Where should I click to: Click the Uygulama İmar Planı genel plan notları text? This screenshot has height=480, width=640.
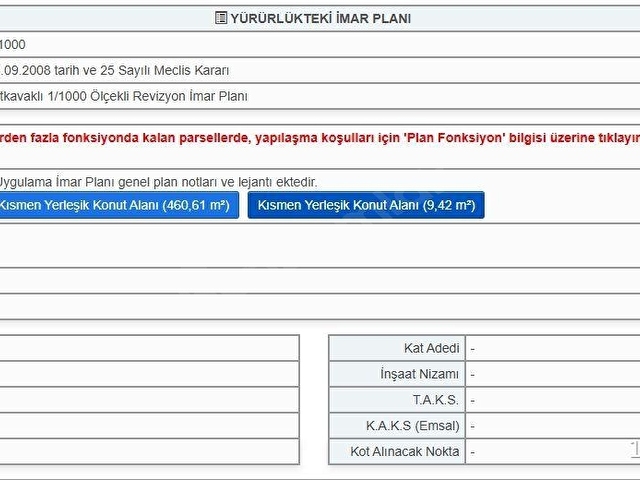click(158, 182)
